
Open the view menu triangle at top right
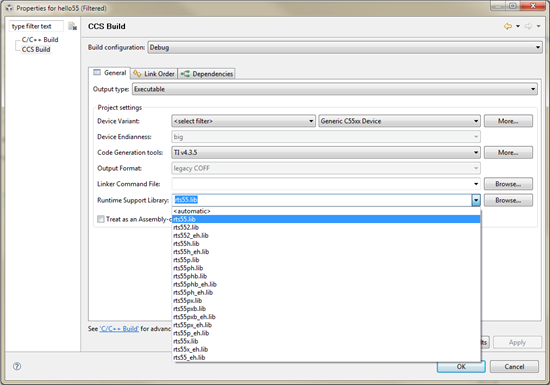tap(538, 26)
